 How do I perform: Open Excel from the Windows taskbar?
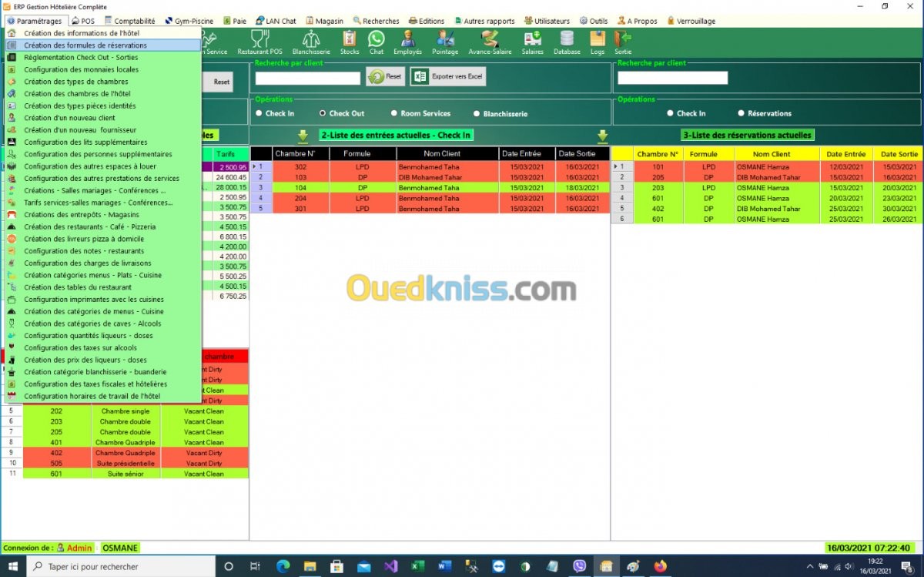click(x=417, y=566)
